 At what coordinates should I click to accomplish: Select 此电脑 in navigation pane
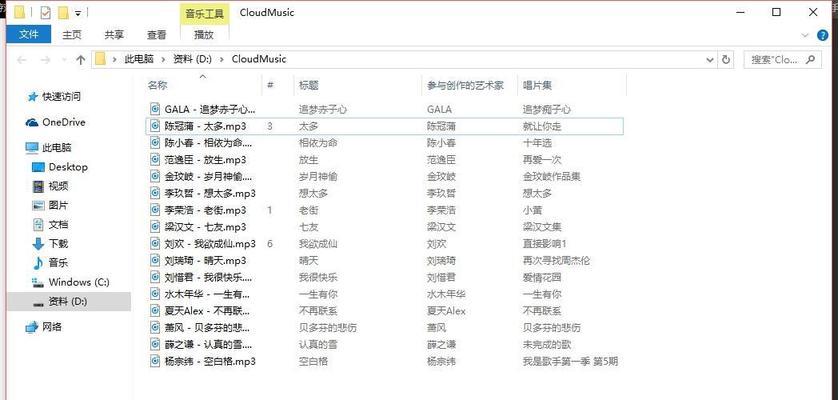[x=57, y=147]
